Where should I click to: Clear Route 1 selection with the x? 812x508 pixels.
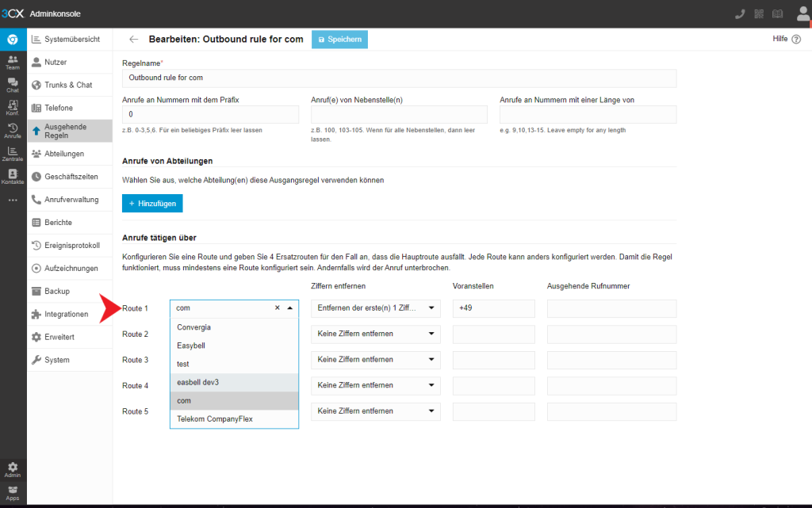(x=277, y=307)
